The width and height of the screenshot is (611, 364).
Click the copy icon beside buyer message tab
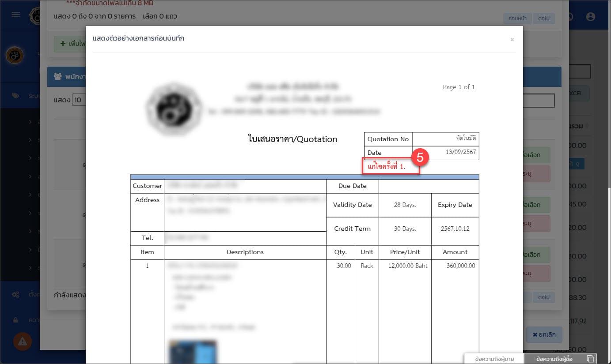pyautogui.click(x=590, y=359)
